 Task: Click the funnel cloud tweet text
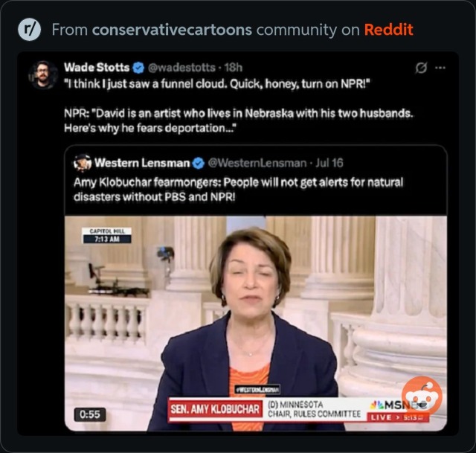coord(239,106)
